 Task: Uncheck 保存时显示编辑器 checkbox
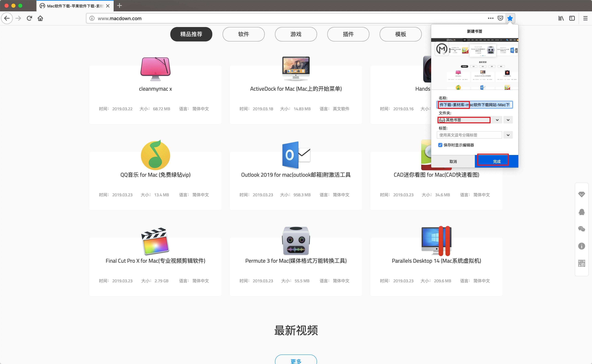440,145
